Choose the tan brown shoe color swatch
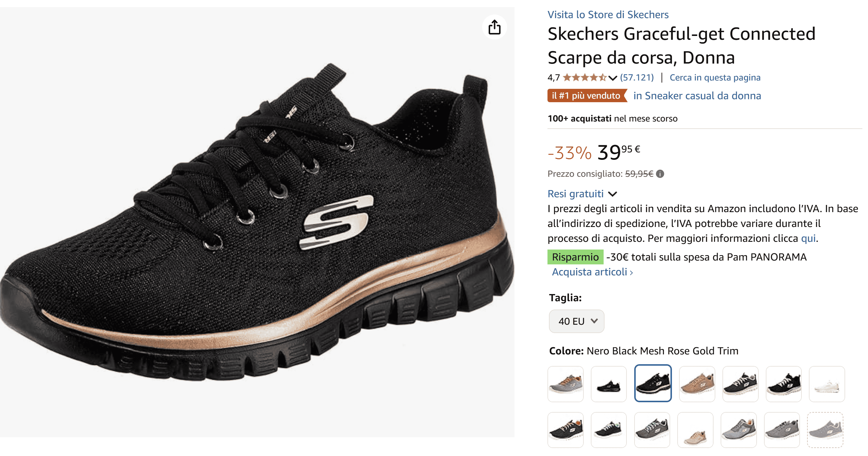The width and height of the screenshot is (868, 456). click(x=697, y=384)
